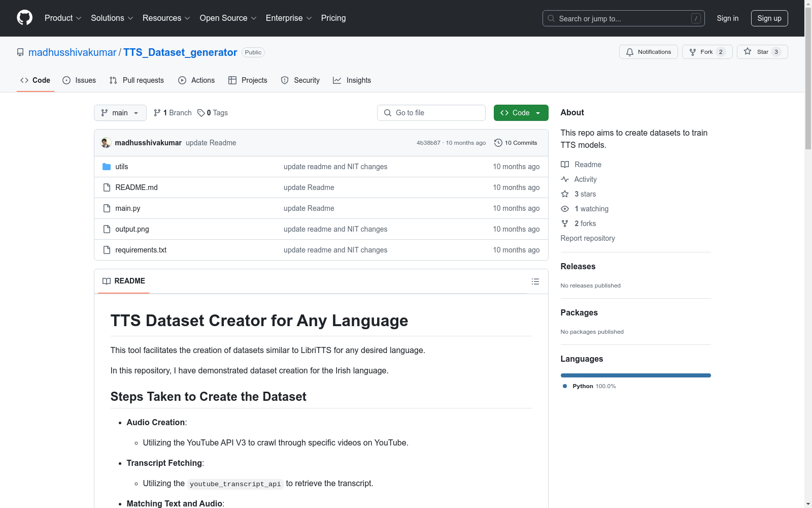
Task: Click the Sign in link
Action: pyautogui.click(x=728, y=18)
